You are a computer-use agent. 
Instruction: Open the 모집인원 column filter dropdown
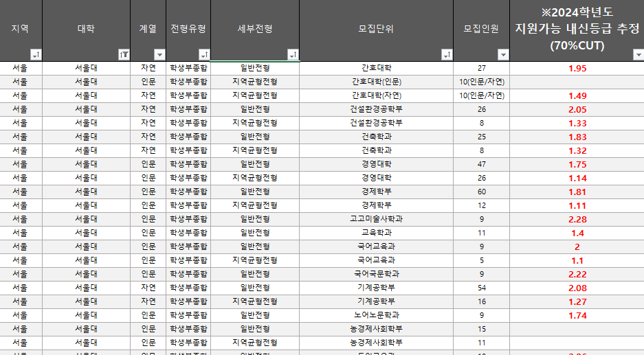[x=503, y=54]
